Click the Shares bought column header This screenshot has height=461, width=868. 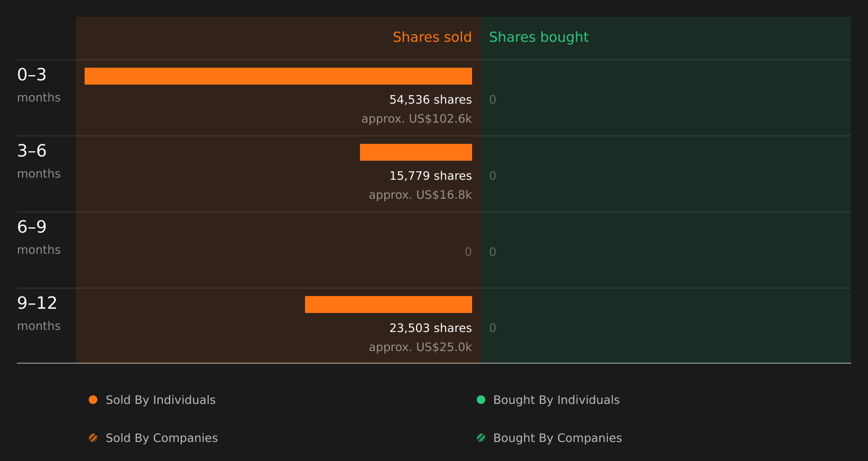[x=539, y=38]
